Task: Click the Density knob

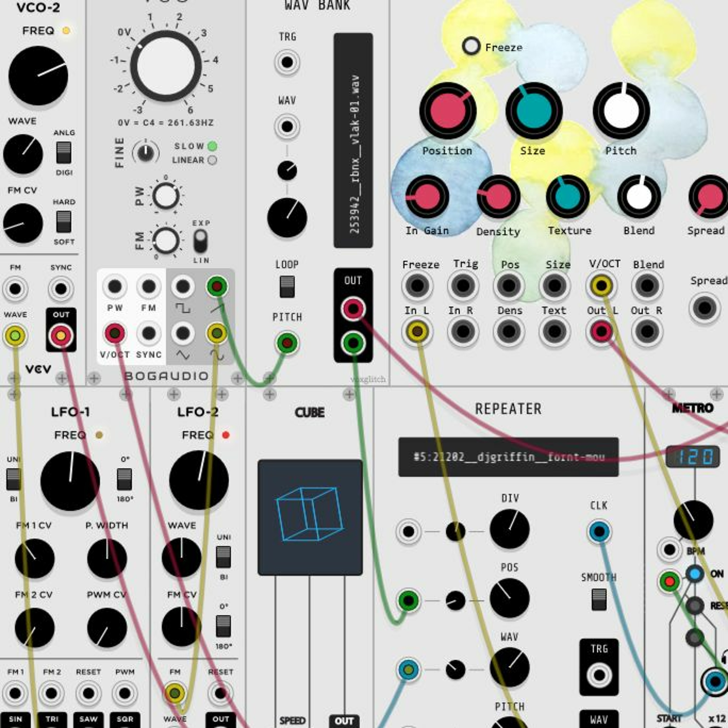Action: (498, 197)
